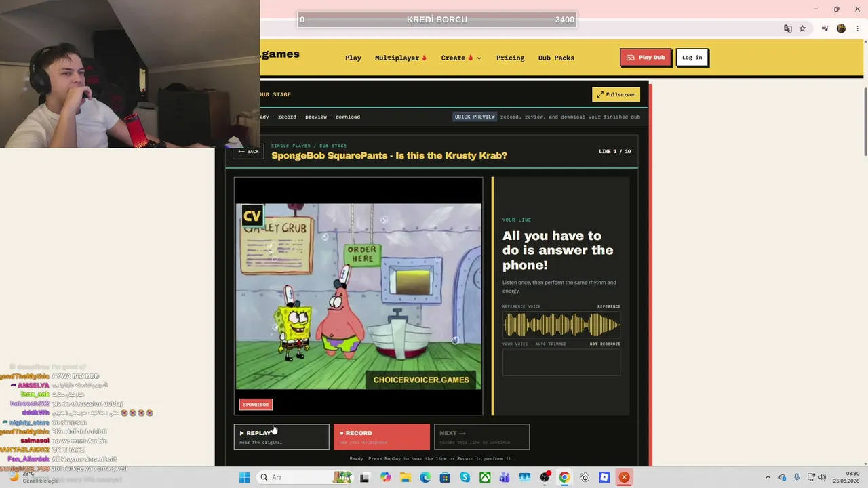Launch Copilot from the taskbar

[x=385, y=477]
